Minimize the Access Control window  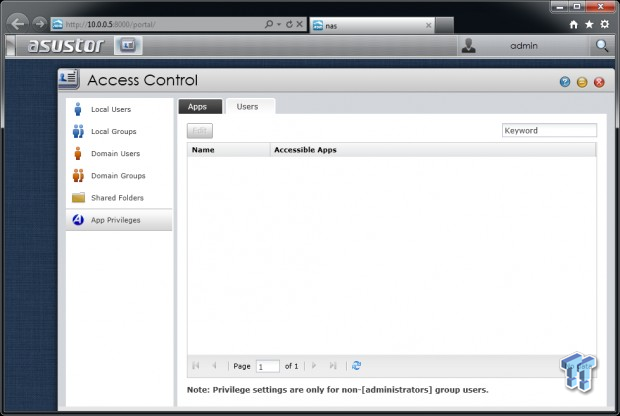(x=582, y=82)
